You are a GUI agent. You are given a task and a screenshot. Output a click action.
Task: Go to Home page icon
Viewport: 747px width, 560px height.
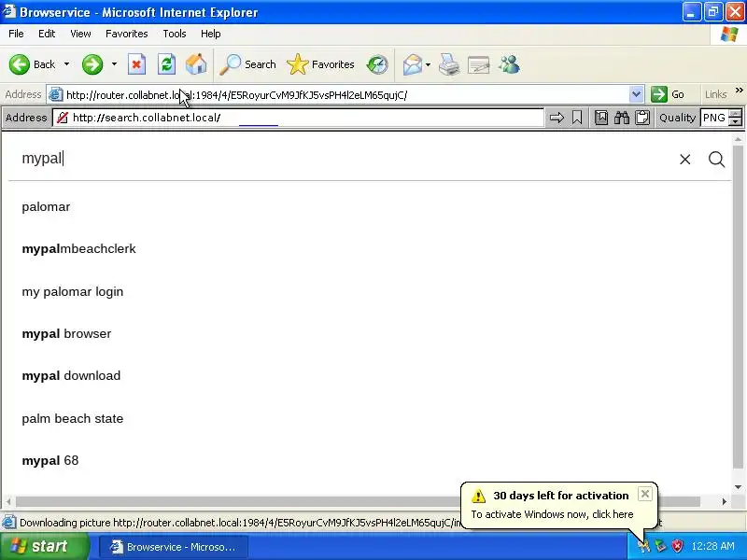(x=196, y=64)
